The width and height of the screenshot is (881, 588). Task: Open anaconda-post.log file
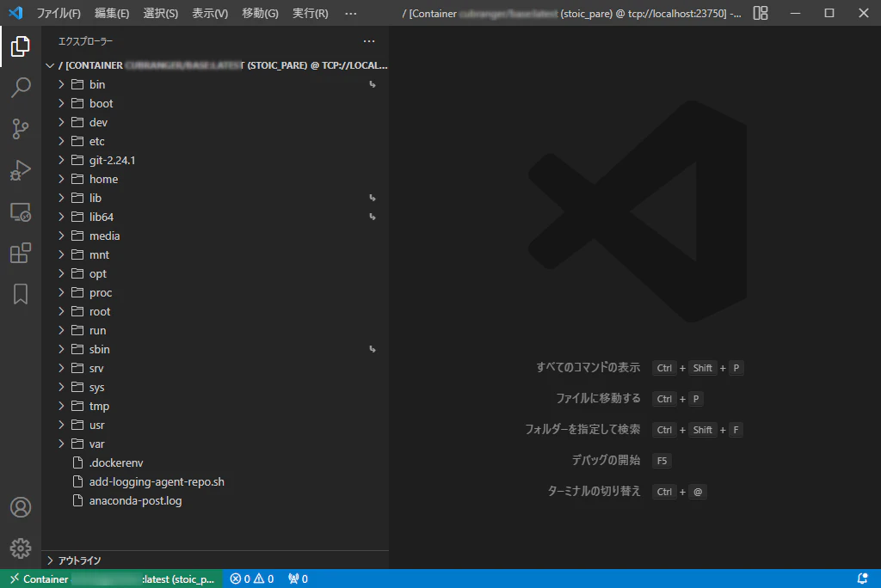coord(215,500)
